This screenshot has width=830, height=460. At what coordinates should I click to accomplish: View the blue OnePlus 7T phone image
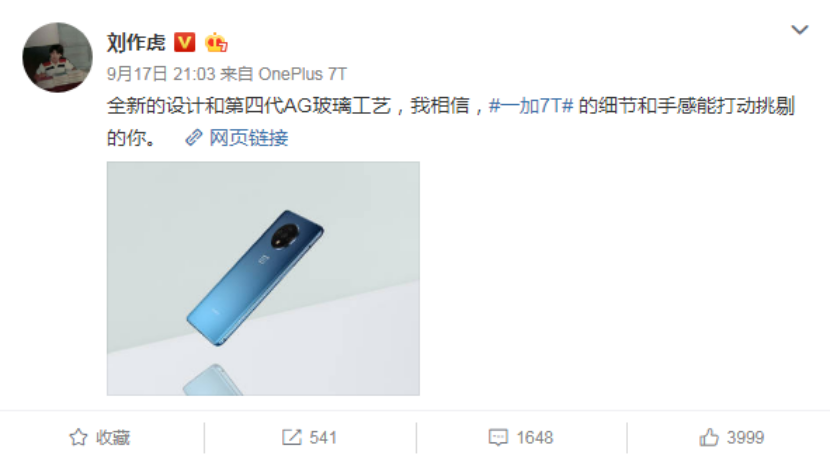coord(263,278)
